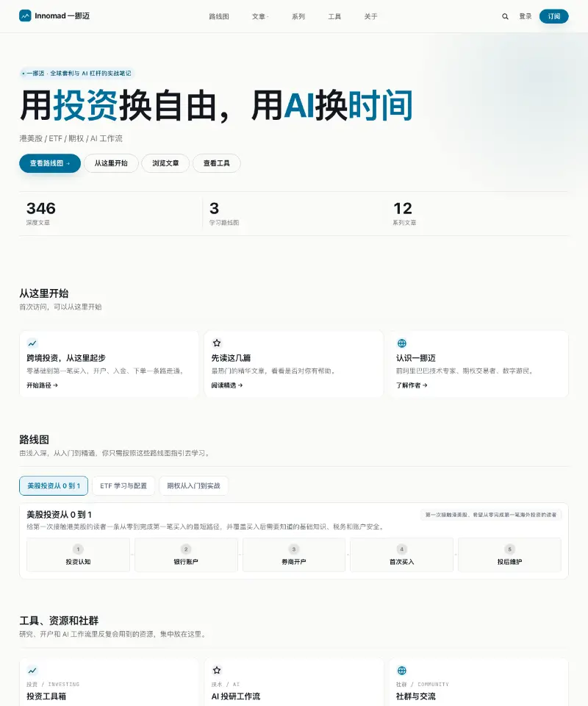Click the Innomad 一挪迈 site title
This screenshot has width=588, height=706.
point(62,15)
